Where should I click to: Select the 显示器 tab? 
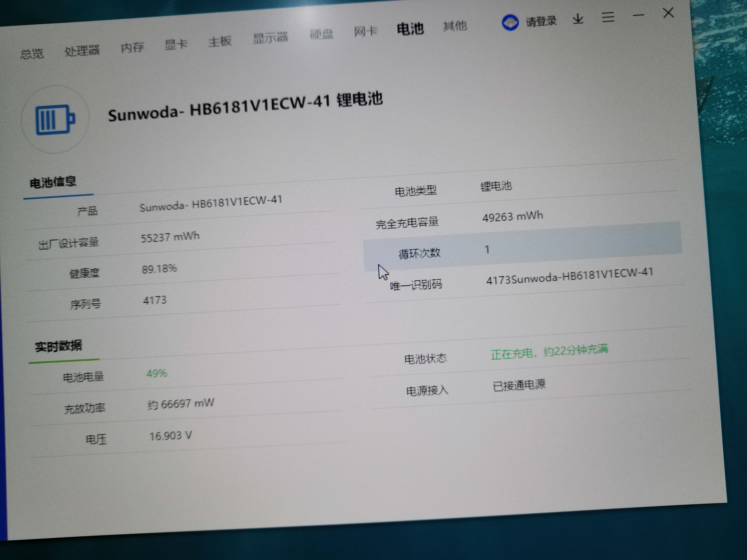click(270, 38)
